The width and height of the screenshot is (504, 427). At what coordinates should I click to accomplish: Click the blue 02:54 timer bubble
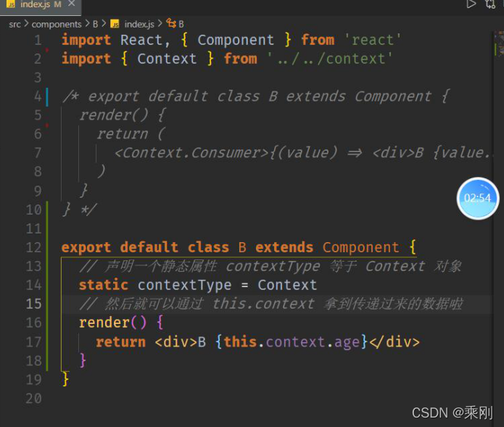[x=478, y=198]
